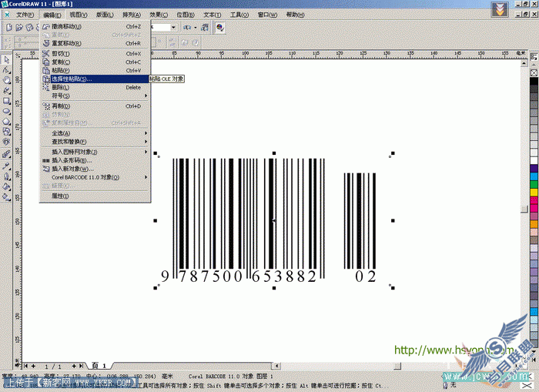Screen dimensions: 539x392
Task: Open the 视图(V) menu
Action: (79, 15)
